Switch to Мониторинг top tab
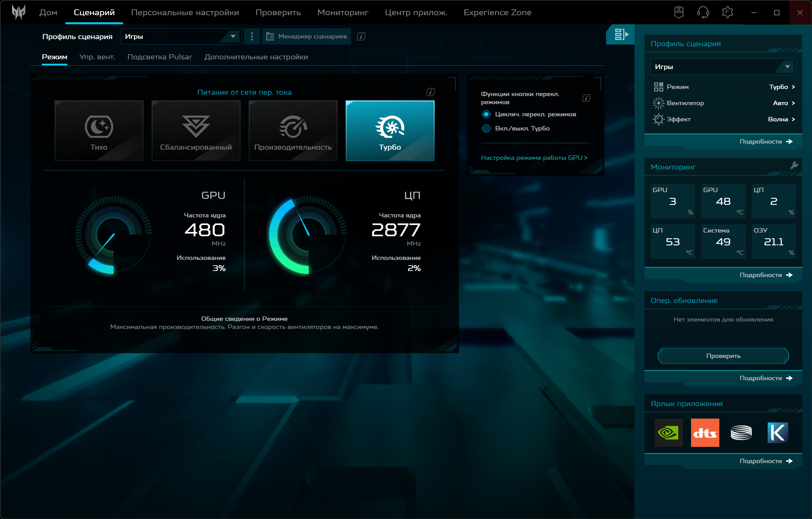 343,12
